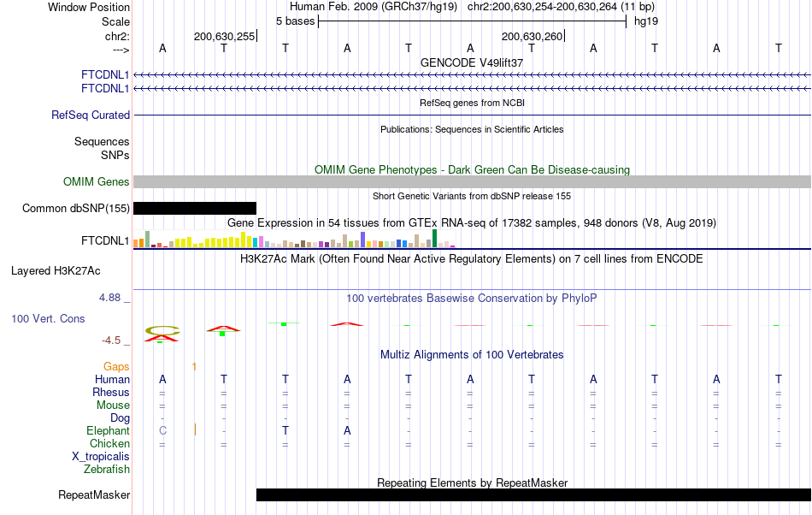Click the Elephant species label
This screenshot has height=515, width=812.
tap(108, 430)
